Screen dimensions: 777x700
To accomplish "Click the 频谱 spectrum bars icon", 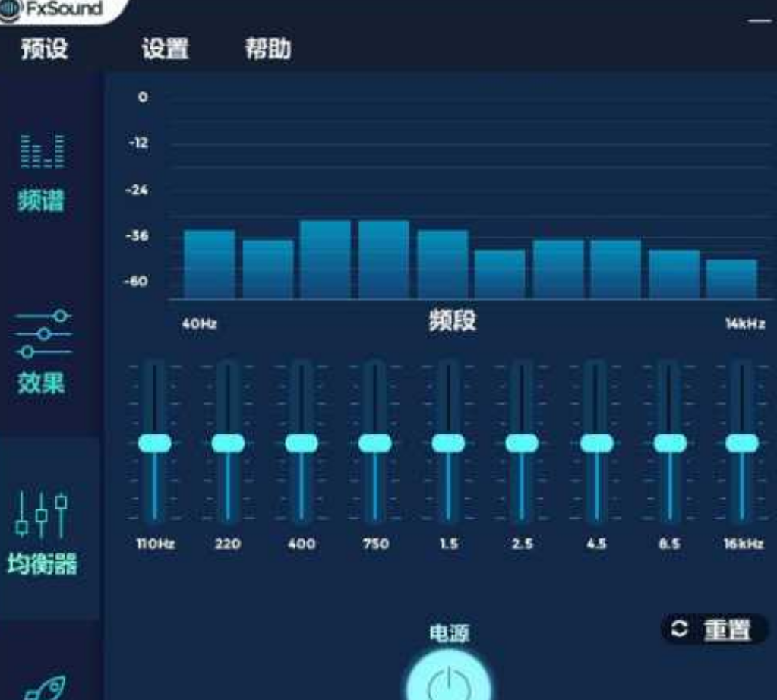I will tap(42, 151).
